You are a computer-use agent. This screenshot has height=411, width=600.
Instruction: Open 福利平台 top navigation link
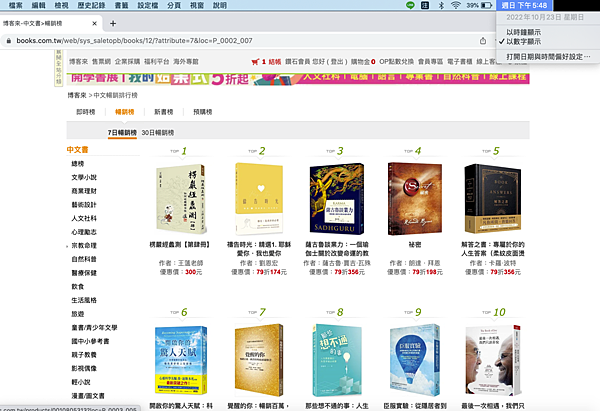point(157,62)
